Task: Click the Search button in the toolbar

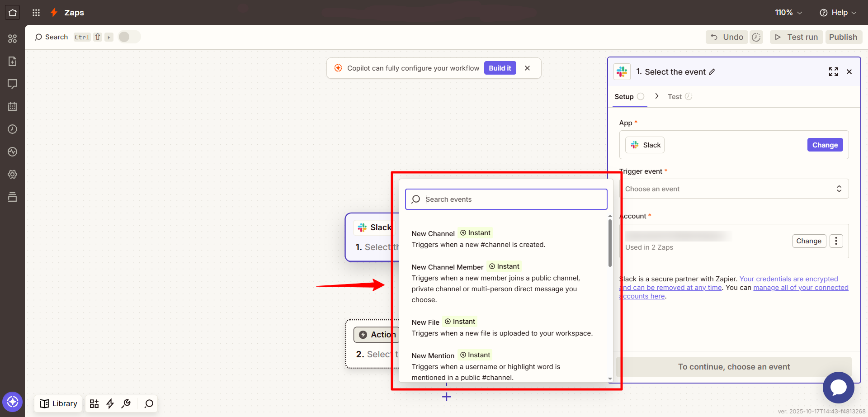Action: 51,37
